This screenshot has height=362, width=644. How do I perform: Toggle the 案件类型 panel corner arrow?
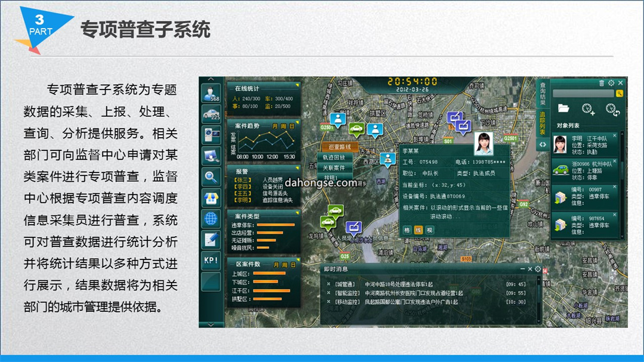297,213
